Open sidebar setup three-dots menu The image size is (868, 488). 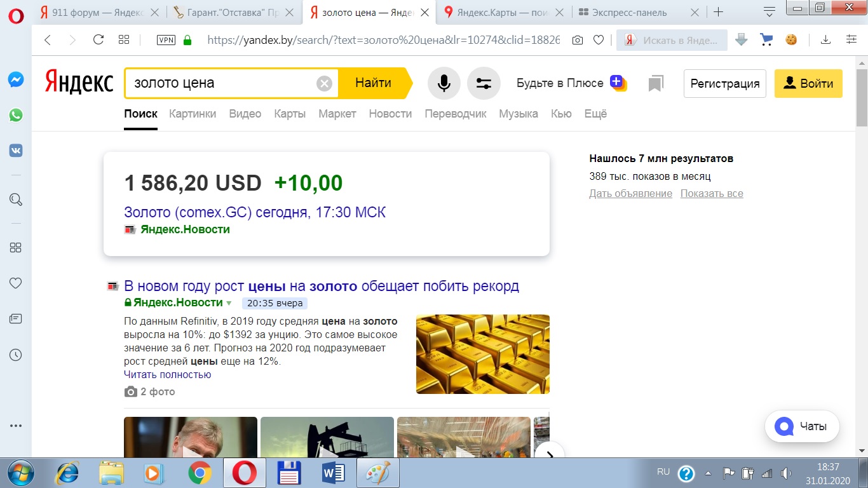pyautogui.click(x=16, y=426)
